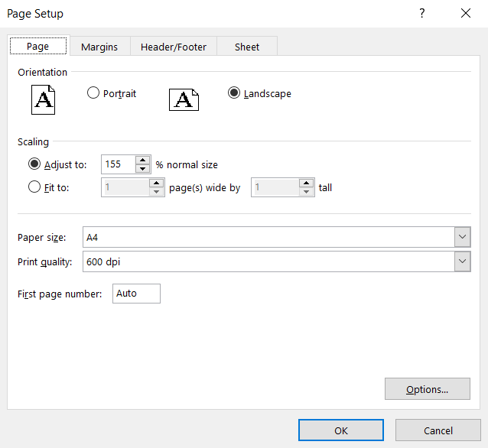Viewport: 488px width, 448px height.
Task: Confirm with the OK button
Action: 341,430
